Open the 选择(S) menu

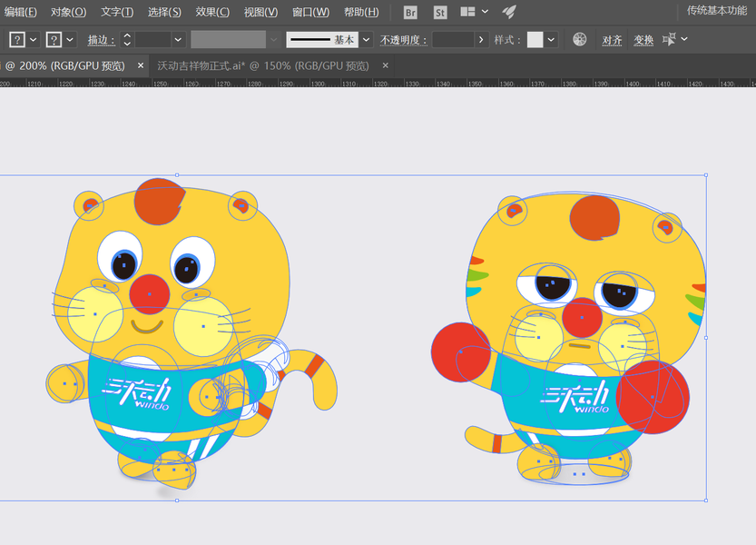tap(164, 12)
